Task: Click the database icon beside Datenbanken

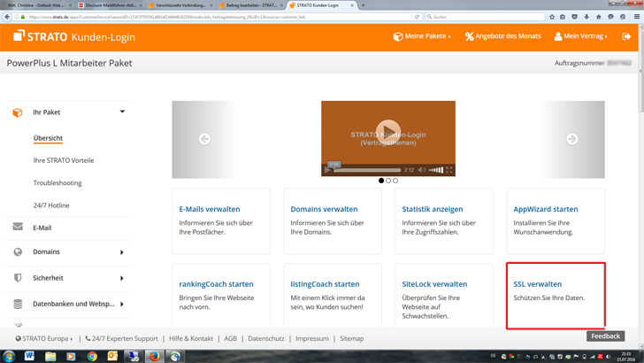Action: tap(18, 304)
